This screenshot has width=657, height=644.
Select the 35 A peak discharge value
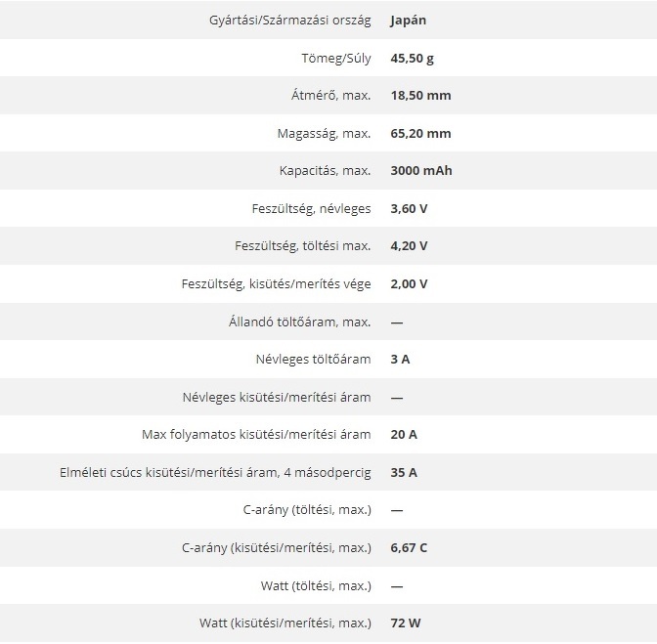404,472
